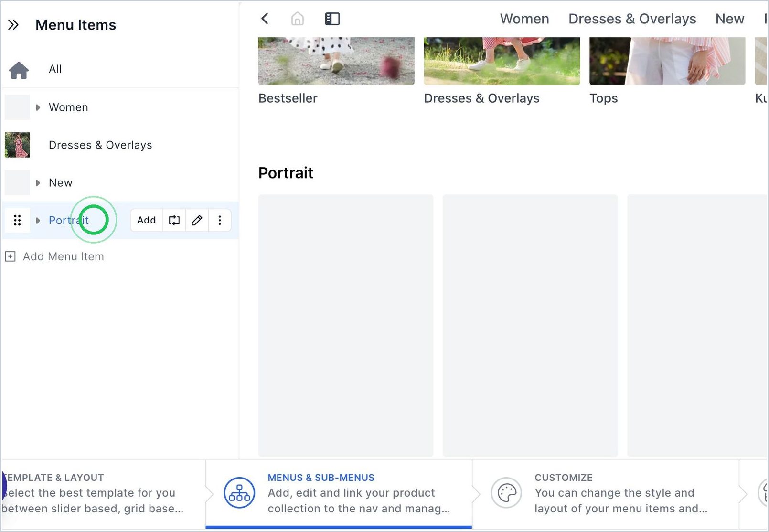769x532 pixels.
Task: Click the Portrait section heading
Action: point(286,173)
